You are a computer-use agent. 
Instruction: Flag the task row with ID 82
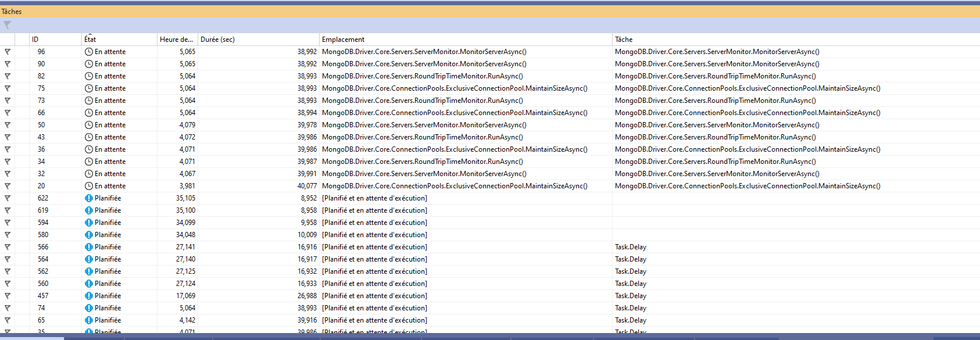point(8,76)
